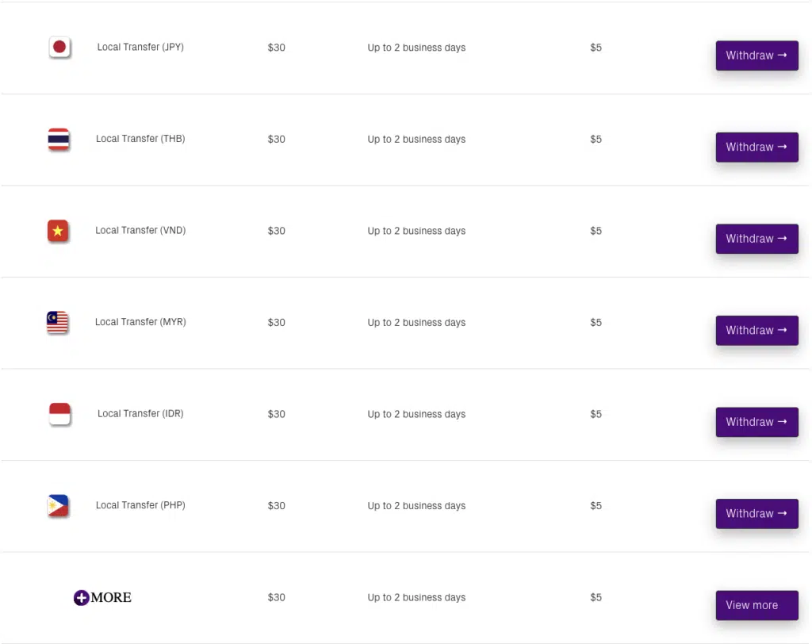The height and width of the screenshot is (644, 812).
Task: Click the Vietnam flag icon
Action: tap(58, 231)
